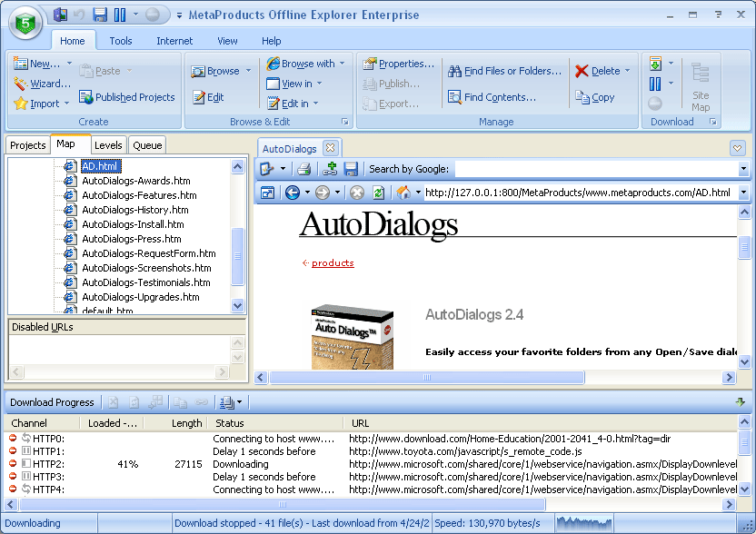Open the Browse with dropdown
The height and width of the screenshot is (534, 756).
[343, 64]
